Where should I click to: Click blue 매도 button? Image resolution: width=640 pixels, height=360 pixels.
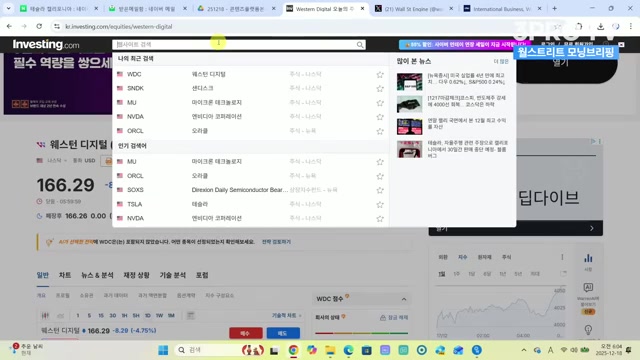click(283, 333)
